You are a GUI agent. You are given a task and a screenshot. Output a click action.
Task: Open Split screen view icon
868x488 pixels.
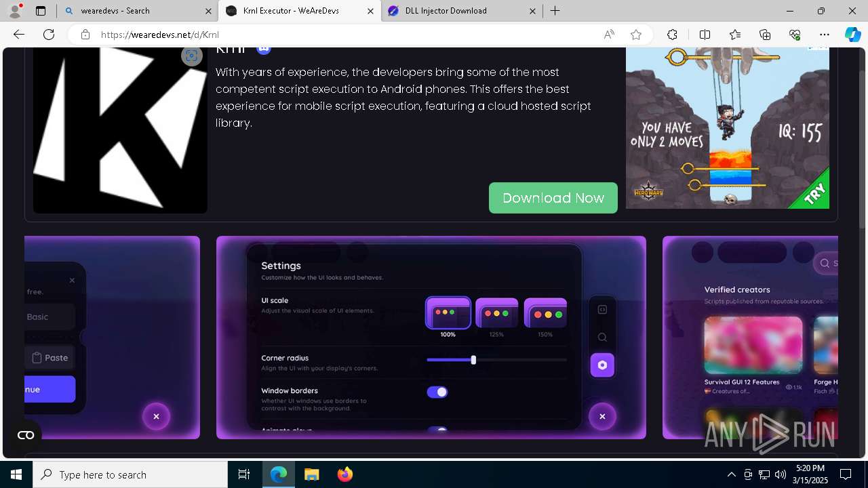point(705,35)
